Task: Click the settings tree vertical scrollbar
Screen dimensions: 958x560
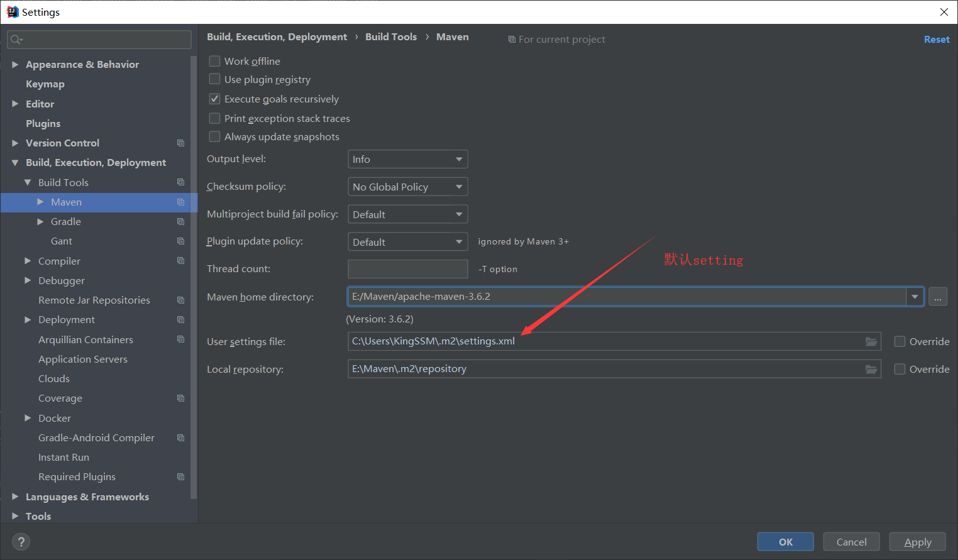Action: click(194, 277)
